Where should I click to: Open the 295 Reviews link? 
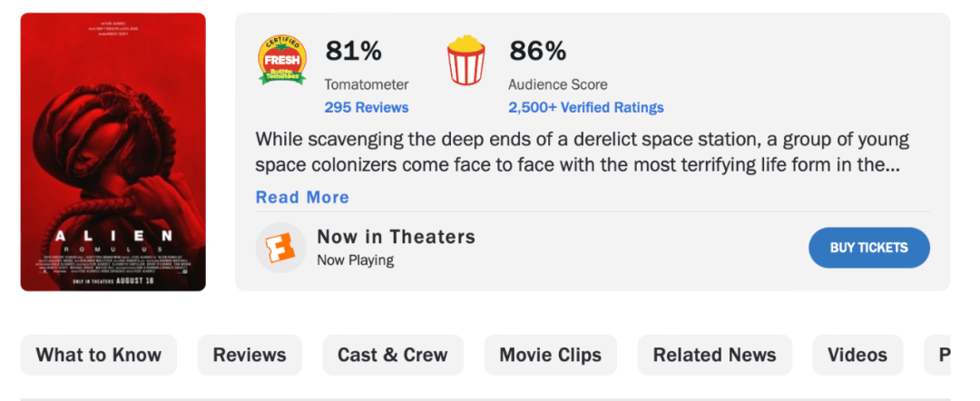367,107
